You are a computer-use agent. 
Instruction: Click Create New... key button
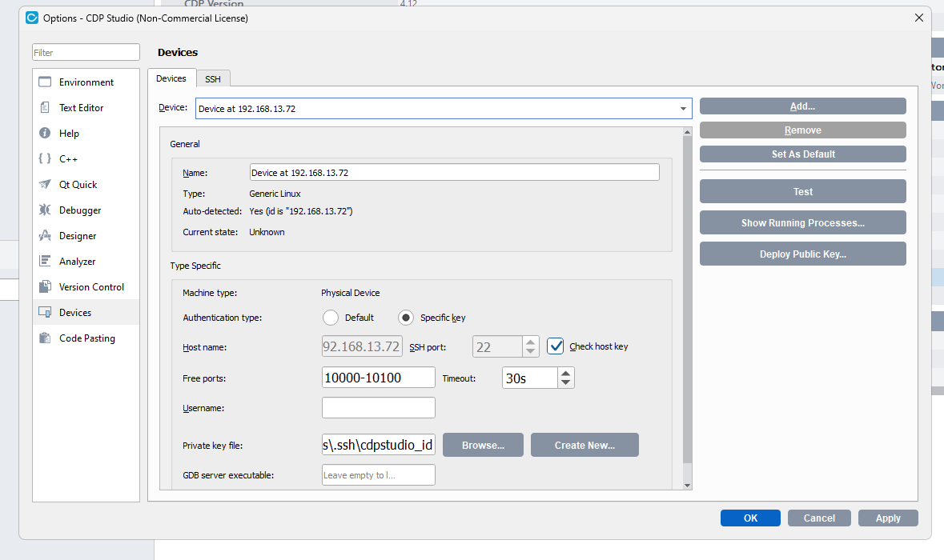584,445
